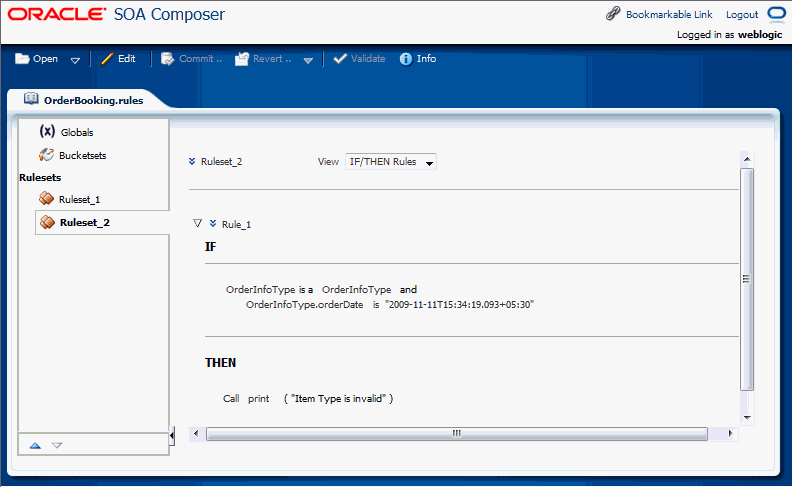Click the Edit pencil icon
The image size is (792, 487).
click(x=107, y=59)
